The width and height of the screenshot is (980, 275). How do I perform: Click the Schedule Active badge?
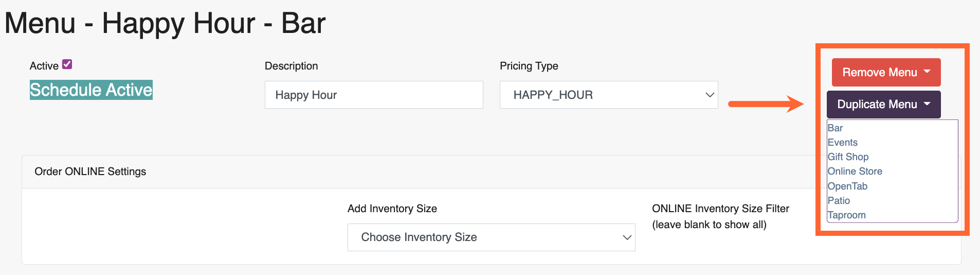[x=91, y=90]
